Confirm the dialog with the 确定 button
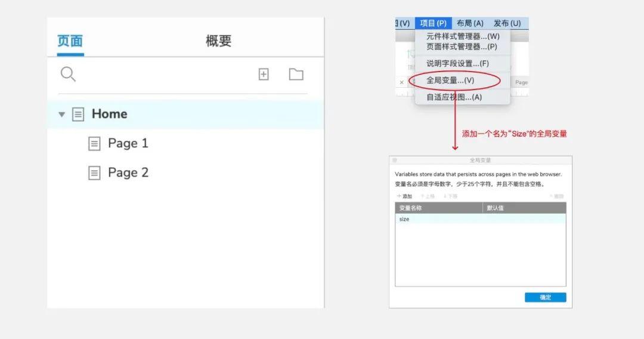The width and height of the screenshot is (644, 339). tap(546, 297)
